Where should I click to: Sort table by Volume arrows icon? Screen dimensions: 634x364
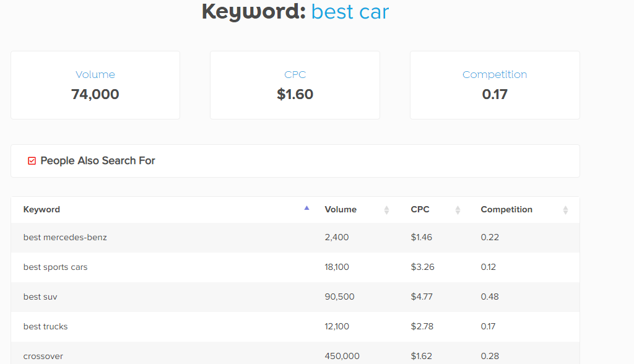pos(386,210)
